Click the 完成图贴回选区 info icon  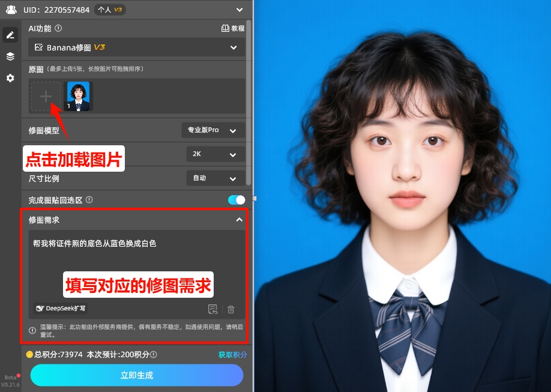[89, 199]
